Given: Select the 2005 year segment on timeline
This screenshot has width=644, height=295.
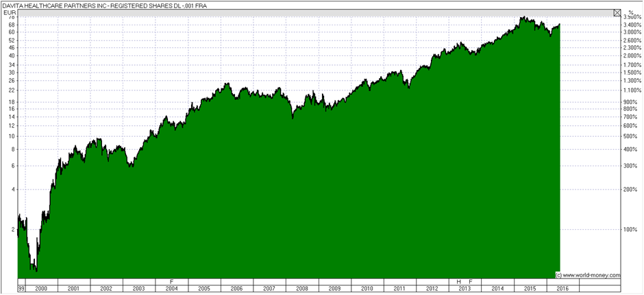Looking at the screenshot, I should point(204,289).
